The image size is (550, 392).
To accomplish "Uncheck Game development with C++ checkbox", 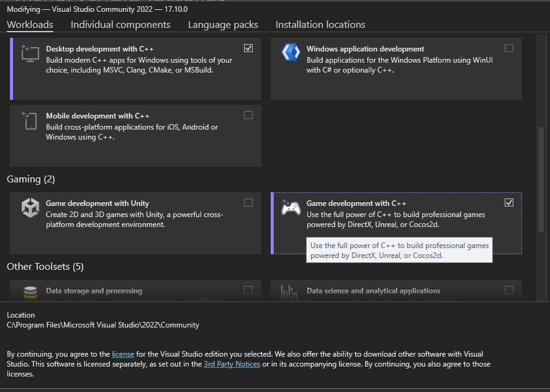I will pyautogui.click(x=509, y=203).
